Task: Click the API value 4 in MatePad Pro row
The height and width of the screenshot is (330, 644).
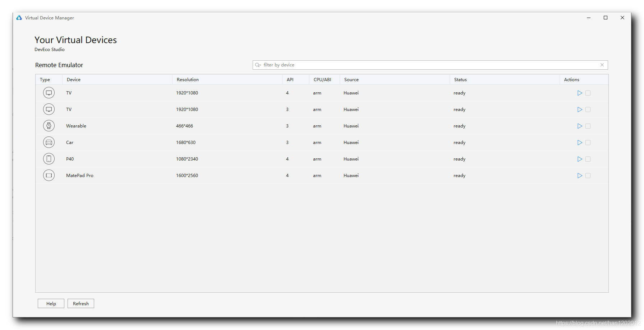Action: point(287,176)
